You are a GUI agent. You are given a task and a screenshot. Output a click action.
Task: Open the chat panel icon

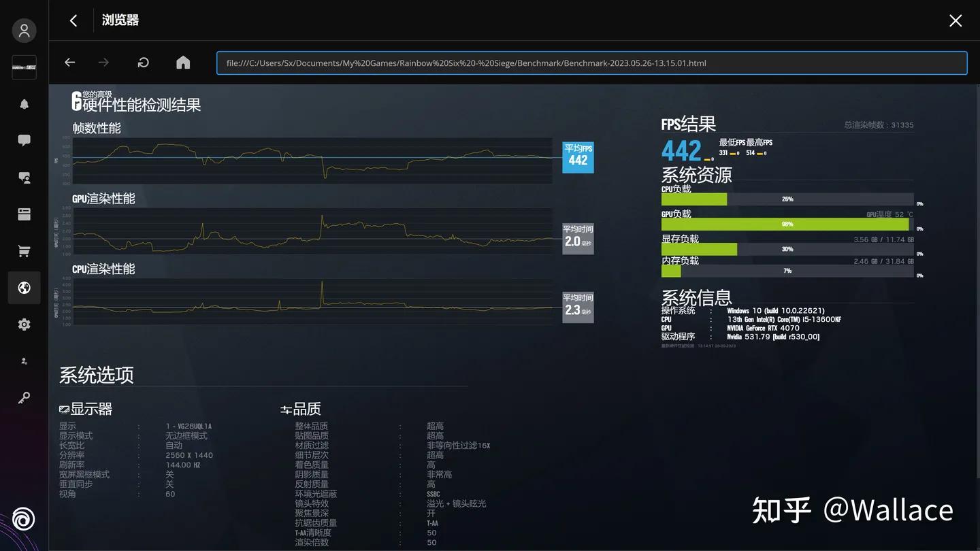tap(24, 139)
